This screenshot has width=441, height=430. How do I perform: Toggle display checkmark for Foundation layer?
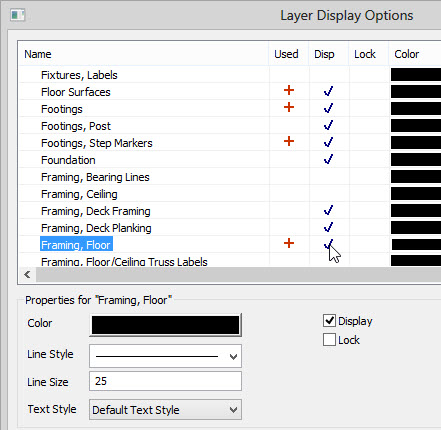pyautogui.click(x=328, y=159)
